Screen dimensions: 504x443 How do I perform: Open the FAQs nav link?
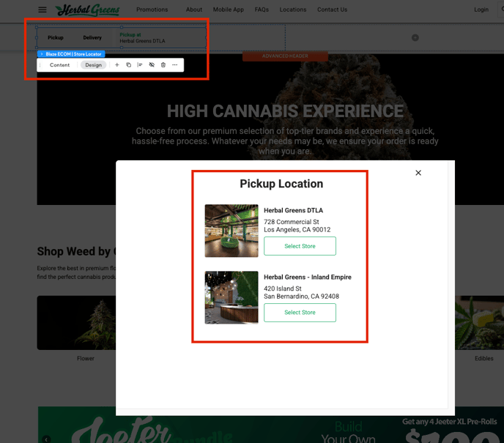[262, 10]
